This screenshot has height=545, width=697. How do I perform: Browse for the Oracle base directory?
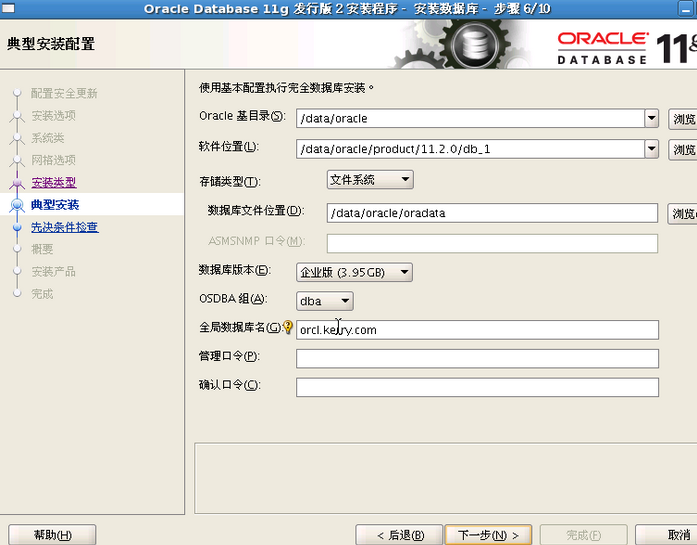pyautogui.click(x=683, y=119)
